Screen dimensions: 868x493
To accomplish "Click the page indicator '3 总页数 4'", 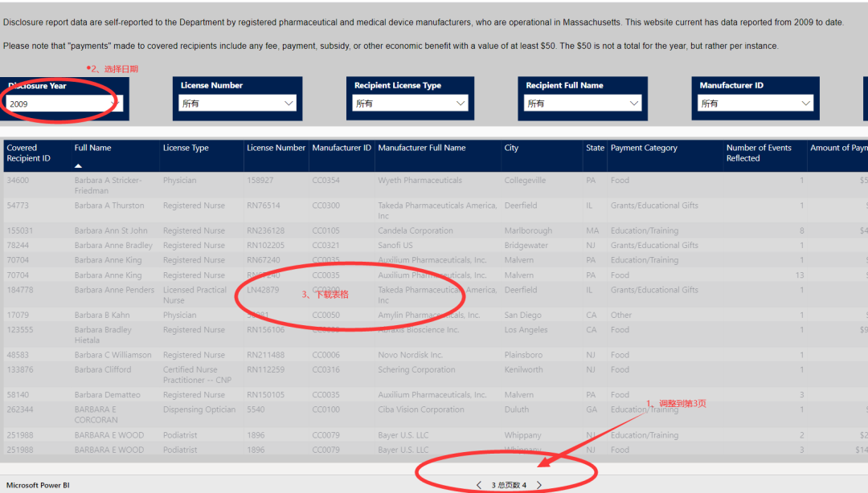I will 509,485.
